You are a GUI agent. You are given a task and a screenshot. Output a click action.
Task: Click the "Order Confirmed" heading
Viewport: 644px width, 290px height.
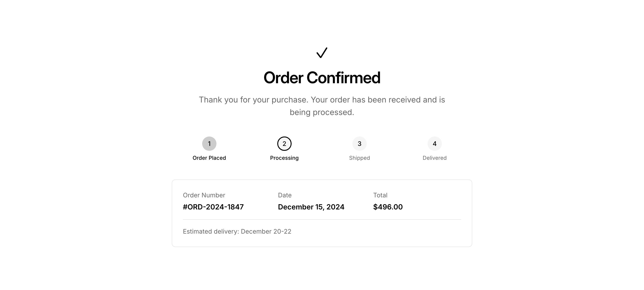click(x=322, y=78)
